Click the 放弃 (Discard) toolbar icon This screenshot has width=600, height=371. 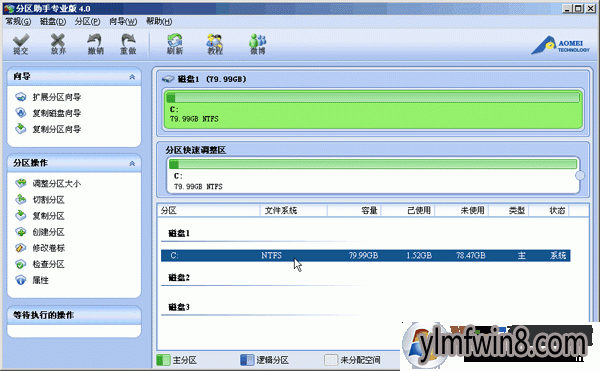click(x=58, y=44)
